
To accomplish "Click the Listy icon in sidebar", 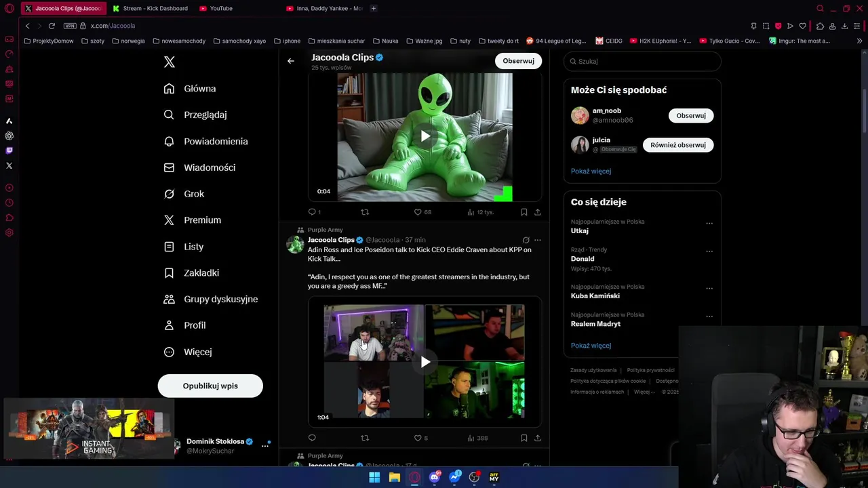I will (x=170, y=247).
